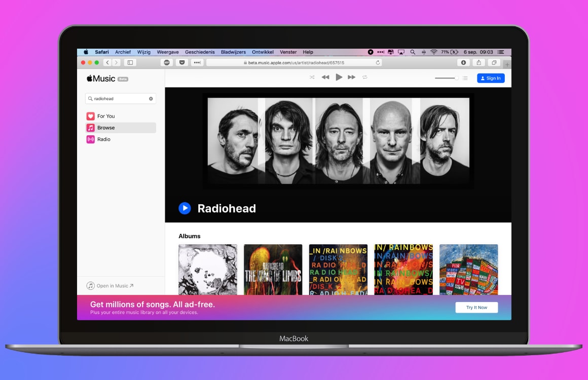Open the Archief menu
The height and width of the screenshot is (380, 588).
tap(123, 52)
